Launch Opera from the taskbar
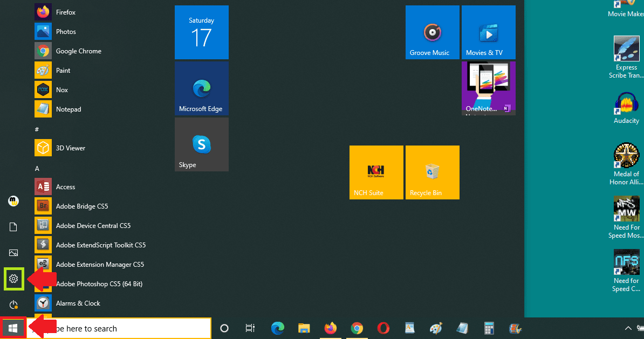The image size is (644, 339). coord(383,328)
